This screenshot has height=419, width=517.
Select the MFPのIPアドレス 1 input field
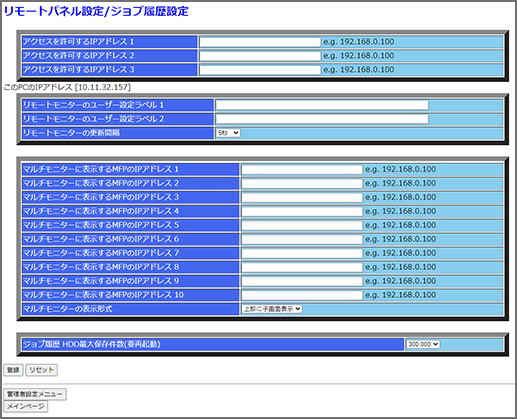coord(302,170)
